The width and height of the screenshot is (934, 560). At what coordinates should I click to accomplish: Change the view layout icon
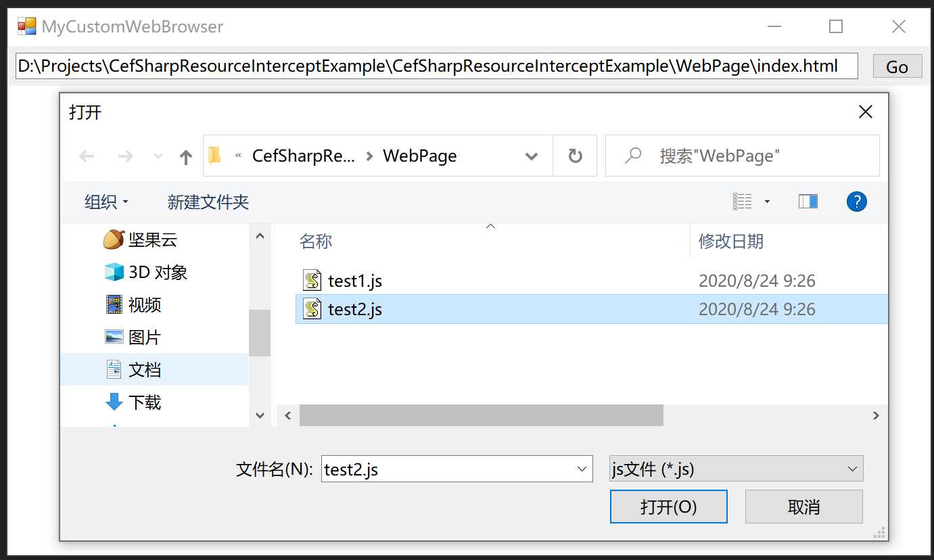743,201
